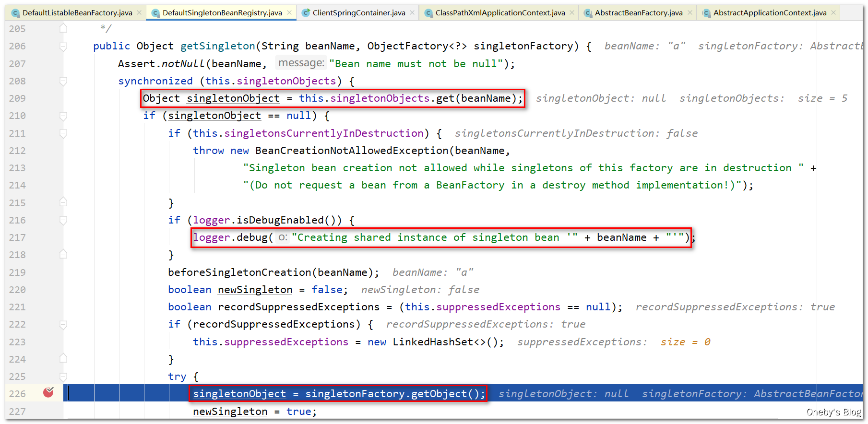Click newSingleton variable on line 220

click(255, 290)
